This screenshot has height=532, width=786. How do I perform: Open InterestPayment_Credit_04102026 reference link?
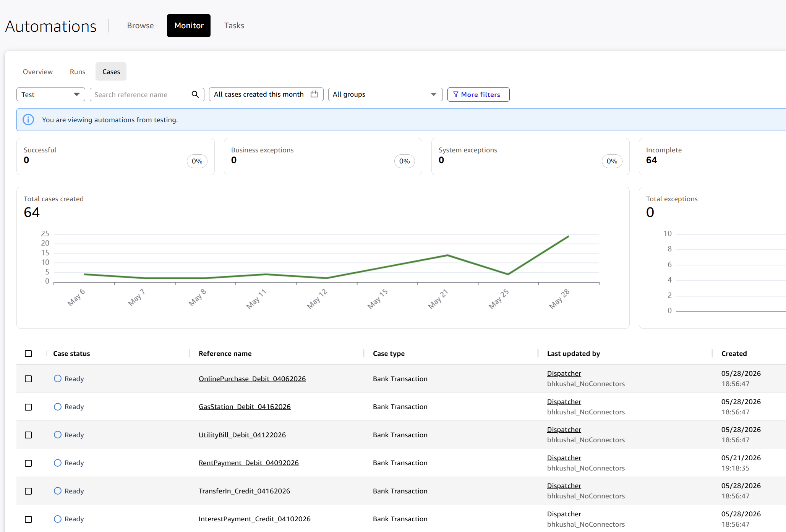pyautogui.click(x=254, y=519)
